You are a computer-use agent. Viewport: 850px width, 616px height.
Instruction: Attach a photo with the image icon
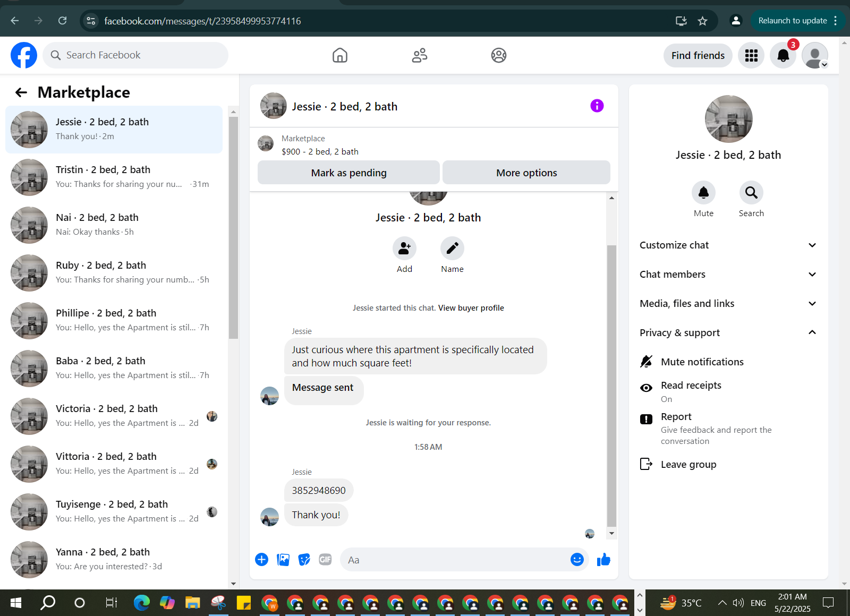coord(283,559)
